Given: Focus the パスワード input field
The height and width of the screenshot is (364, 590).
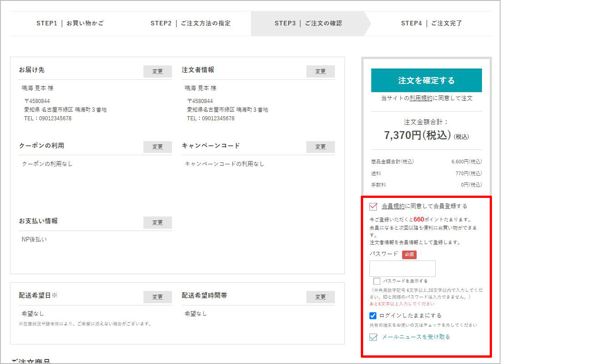Looking at the screenshot, I should [402, 269].
